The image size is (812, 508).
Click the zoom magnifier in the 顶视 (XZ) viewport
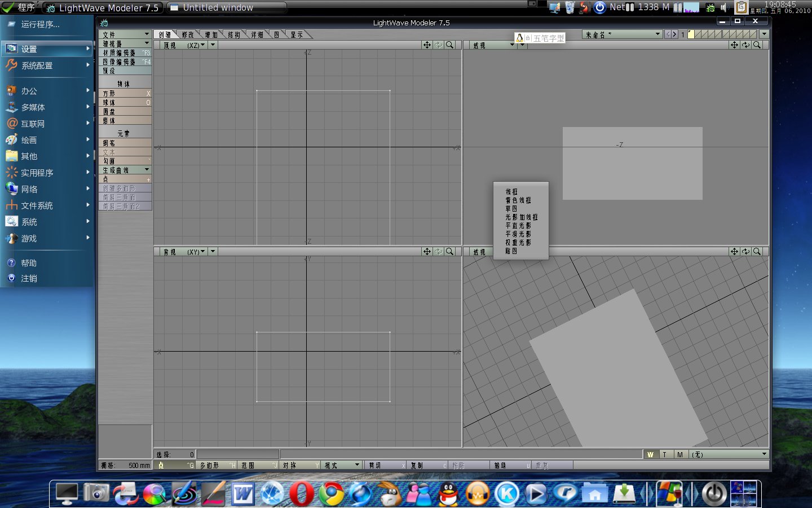pyautogui.click(x=449, y=45)
